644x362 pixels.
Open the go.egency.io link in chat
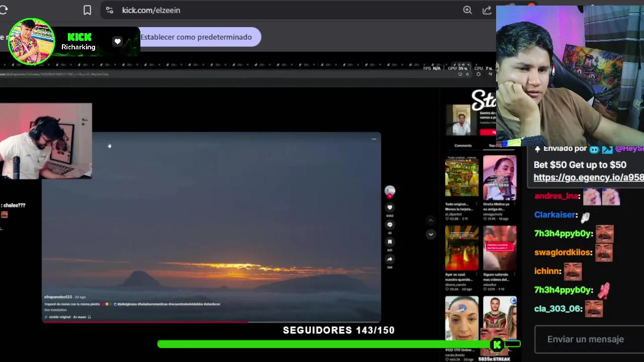click(588, 177)
